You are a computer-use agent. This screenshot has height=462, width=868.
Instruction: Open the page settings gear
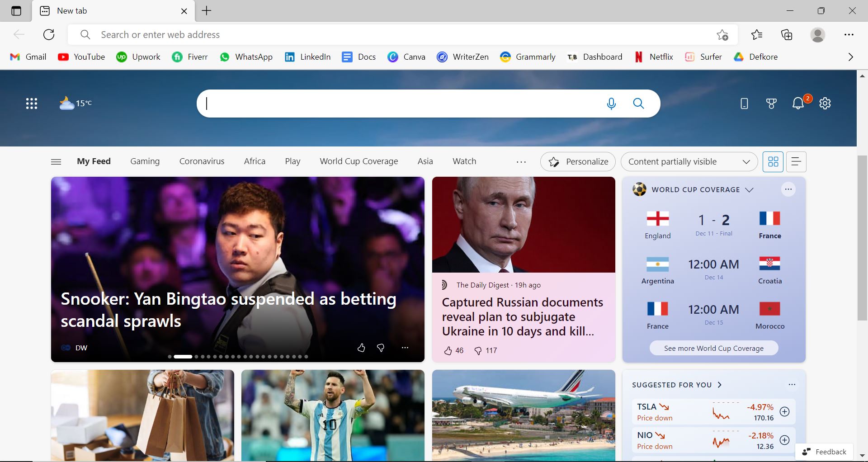coord(825,103)
